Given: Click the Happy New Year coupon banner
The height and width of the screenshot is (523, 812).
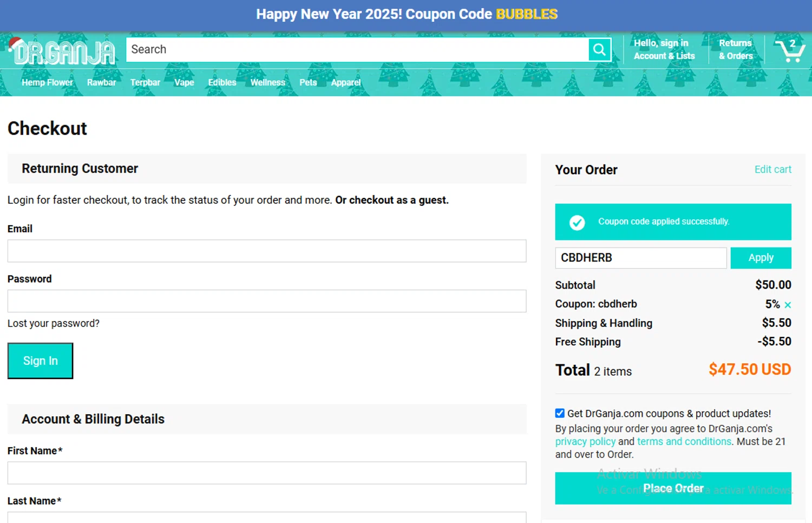Looking at the screenshot, I should tap(407, 14).
